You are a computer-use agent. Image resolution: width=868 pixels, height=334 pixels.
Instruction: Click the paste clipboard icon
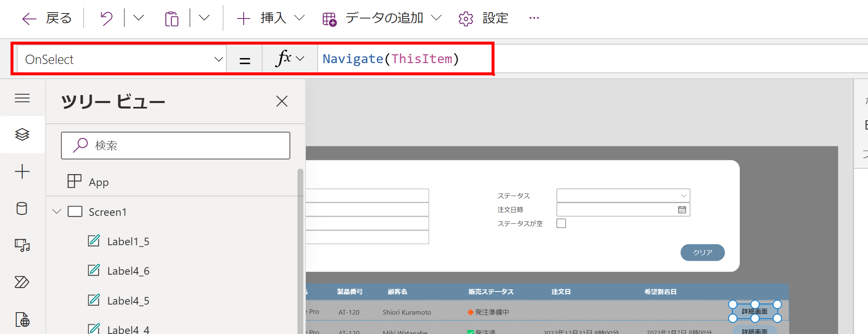(x=171, y=18)
